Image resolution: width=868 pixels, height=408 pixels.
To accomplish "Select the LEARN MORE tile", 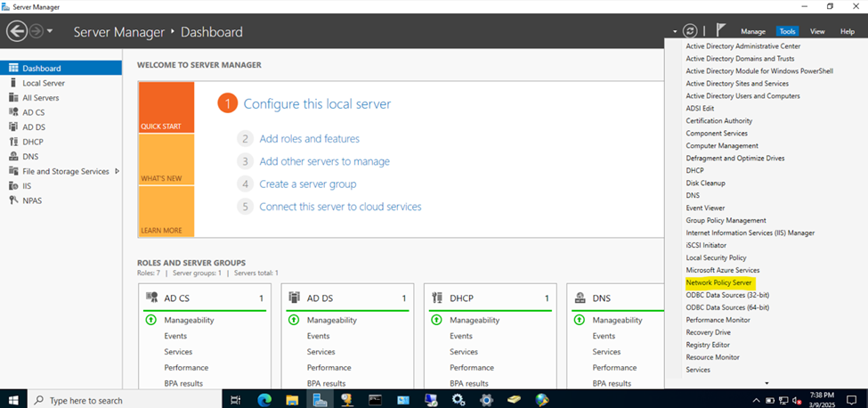I will click(x=166, y=211).
